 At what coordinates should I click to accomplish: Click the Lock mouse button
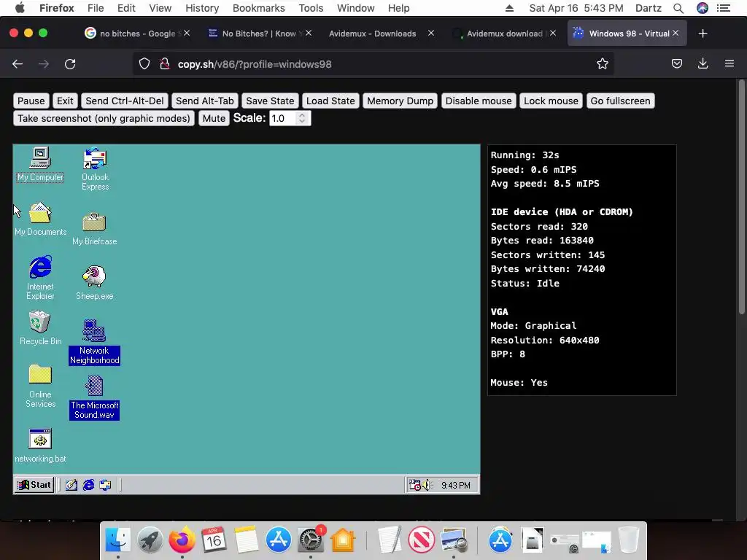(x=551, y=101)
